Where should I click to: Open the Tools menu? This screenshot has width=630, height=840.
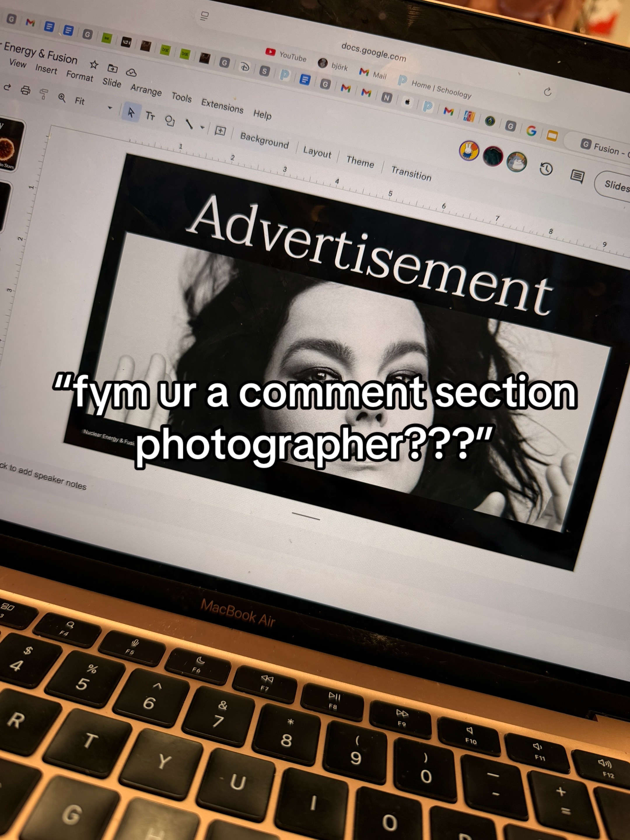(x=181, y=97)
